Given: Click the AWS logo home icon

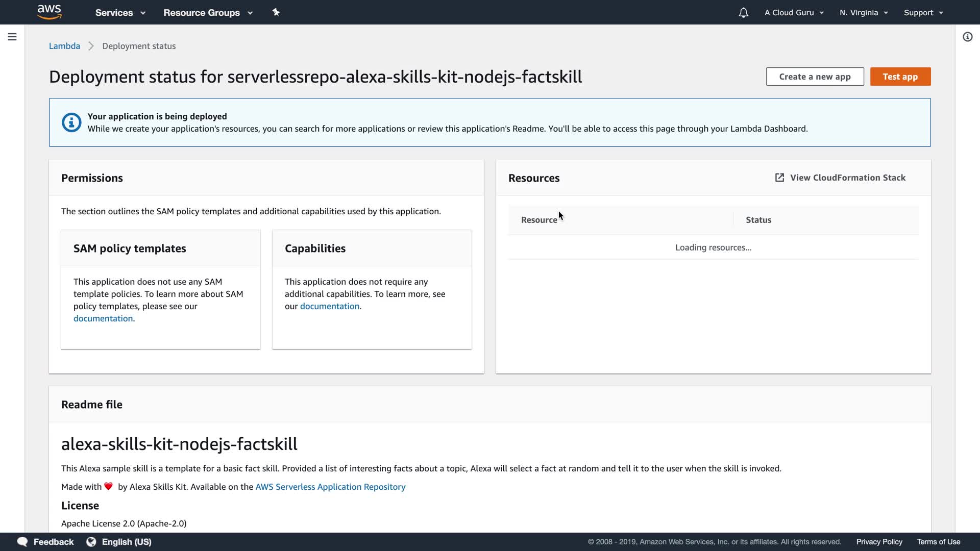Looking at the screenshot, I should (50, 12).
